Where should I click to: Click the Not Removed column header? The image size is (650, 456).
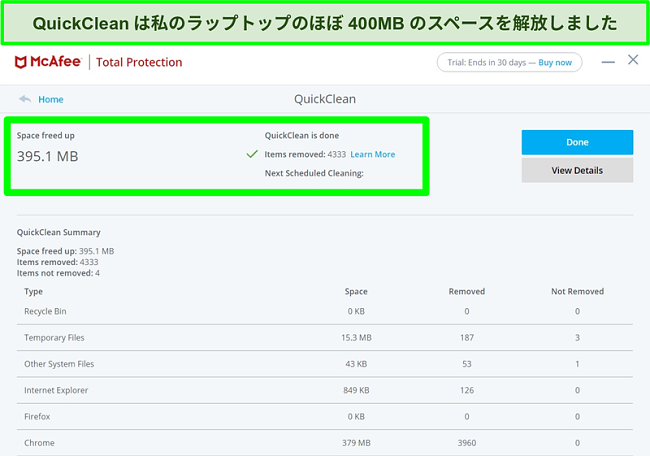577,291
